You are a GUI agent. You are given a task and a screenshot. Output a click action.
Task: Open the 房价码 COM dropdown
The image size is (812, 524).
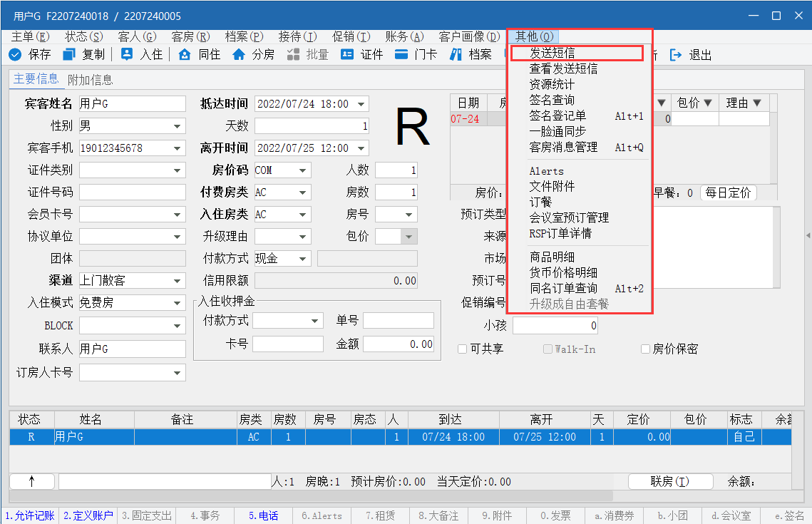[x=303, y=170]
